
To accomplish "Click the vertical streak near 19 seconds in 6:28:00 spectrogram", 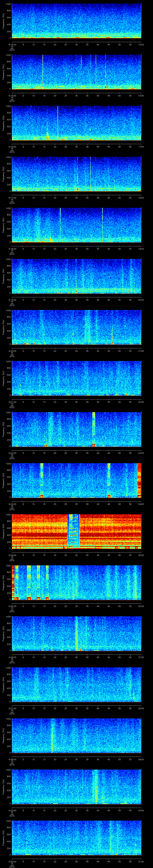I will (52, 735).
